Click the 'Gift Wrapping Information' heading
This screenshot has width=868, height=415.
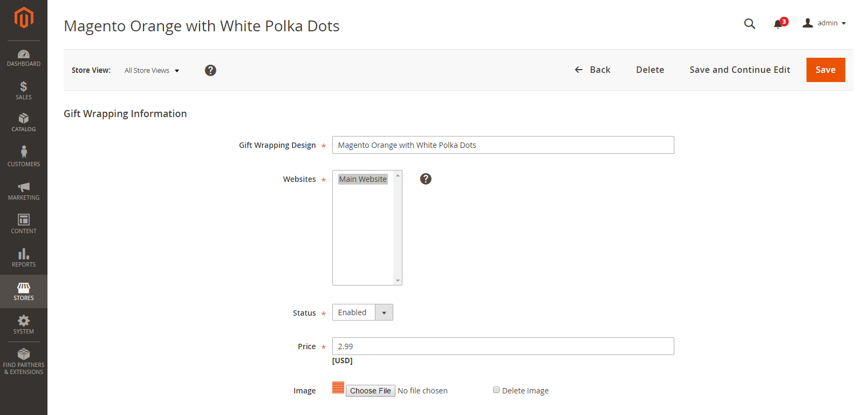[125, 114]
